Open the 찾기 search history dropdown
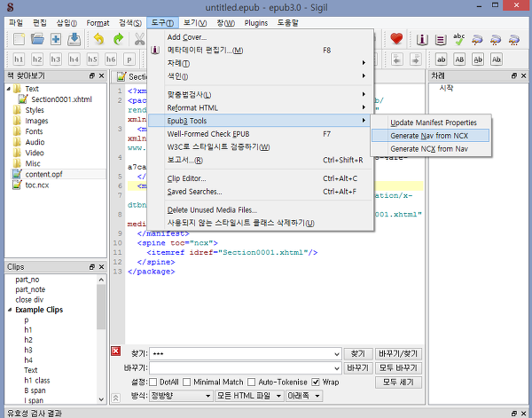The width and height of the screenshot is (532, 418). tap(337, 354)
